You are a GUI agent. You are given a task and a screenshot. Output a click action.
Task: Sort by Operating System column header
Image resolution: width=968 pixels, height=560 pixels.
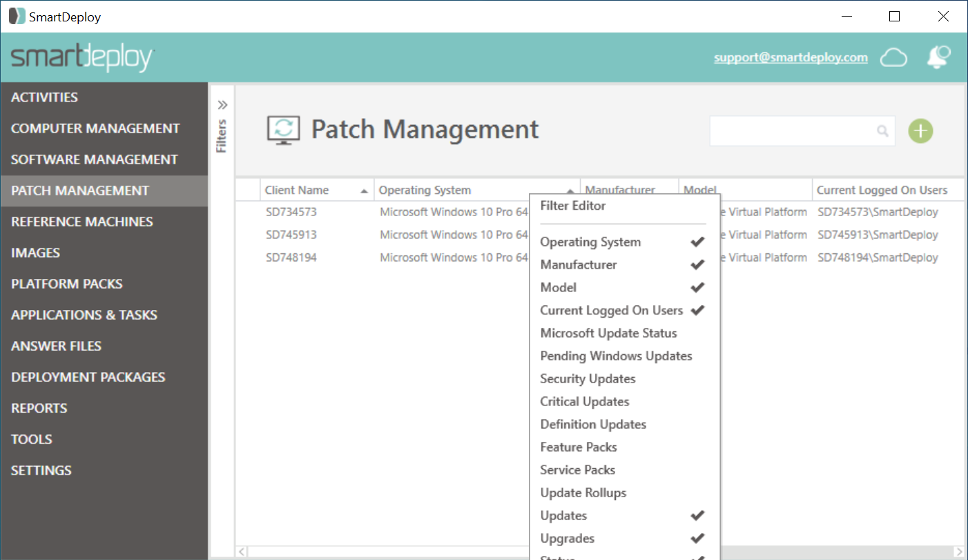coord(476,190)
